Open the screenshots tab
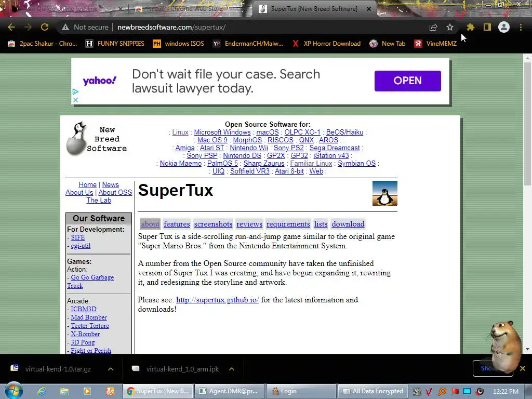The image size is (532, 399). click(x=213, y=224)
